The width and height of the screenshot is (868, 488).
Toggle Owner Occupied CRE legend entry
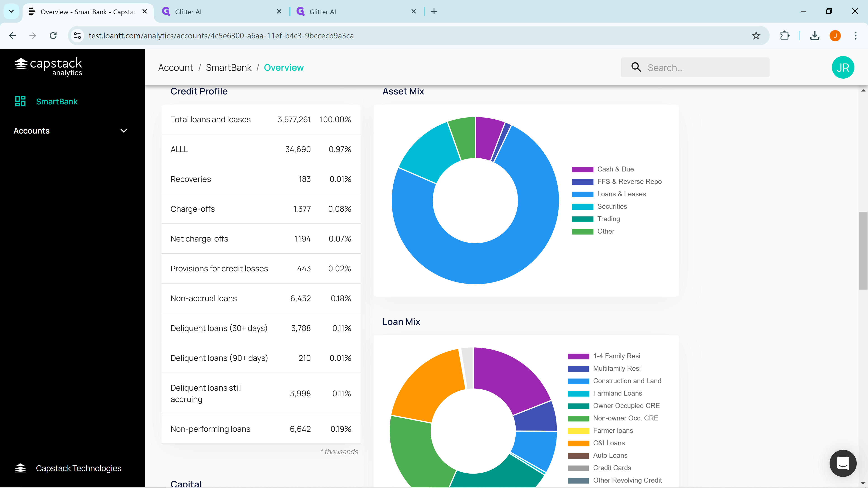(x=614, y=406)
